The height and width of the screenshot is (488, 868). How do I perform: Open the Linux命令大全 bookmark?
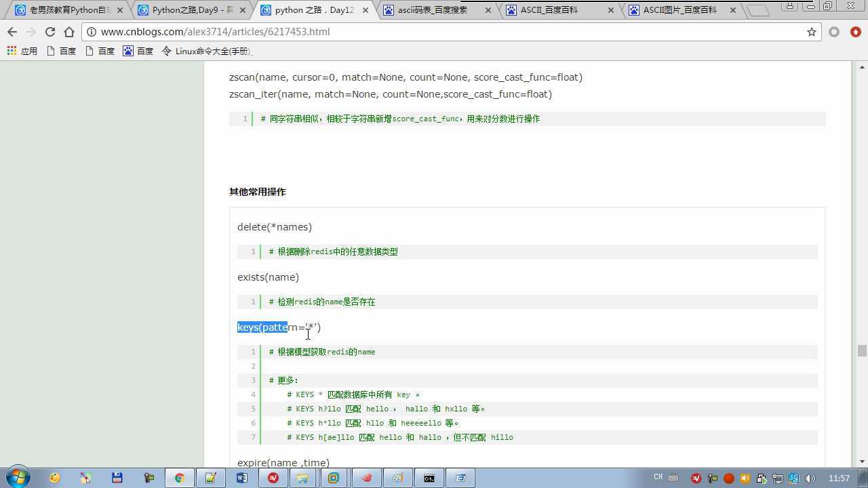tap(208, 51)
